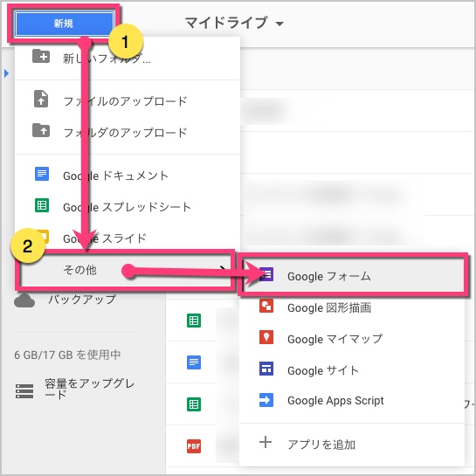Choose Google Apps Script in submenu
The height and width of the screenshot is (476, 476).
click(x=335, y=401)
